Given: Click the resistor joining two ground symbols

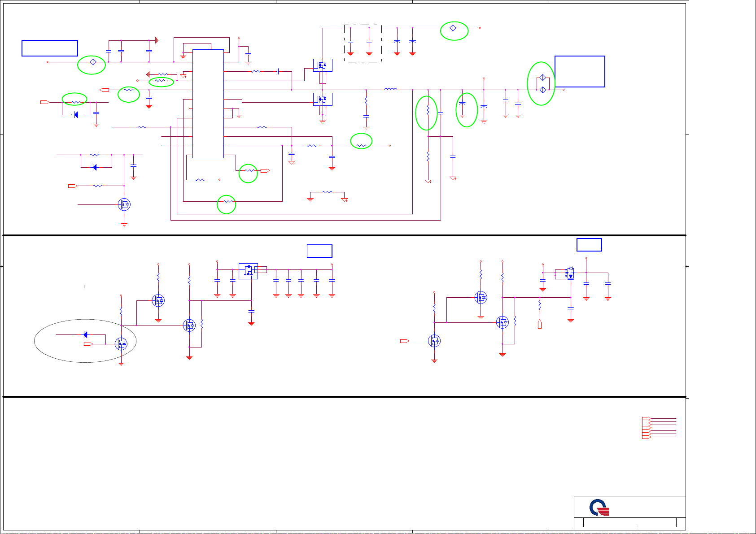Looking at the screenshot, I should 328,192.
